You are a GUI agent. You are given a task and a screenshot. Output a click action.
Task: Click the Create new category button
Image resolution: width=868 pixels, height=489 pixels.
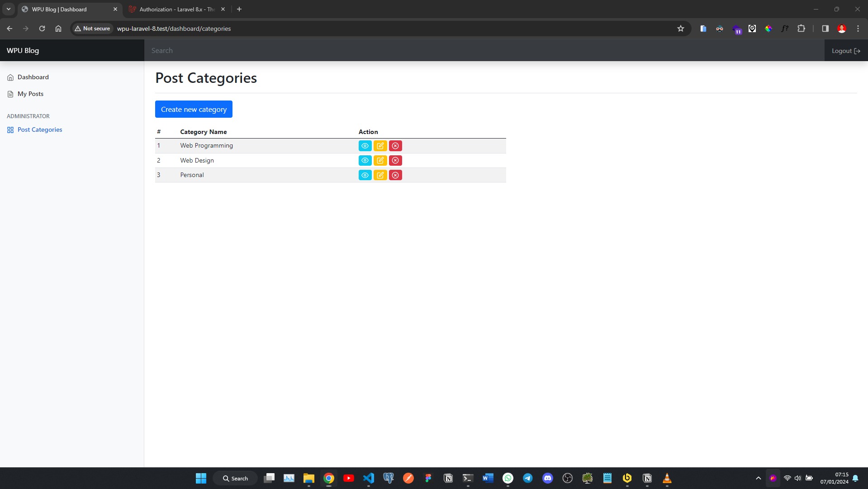[x=193, y=109]
